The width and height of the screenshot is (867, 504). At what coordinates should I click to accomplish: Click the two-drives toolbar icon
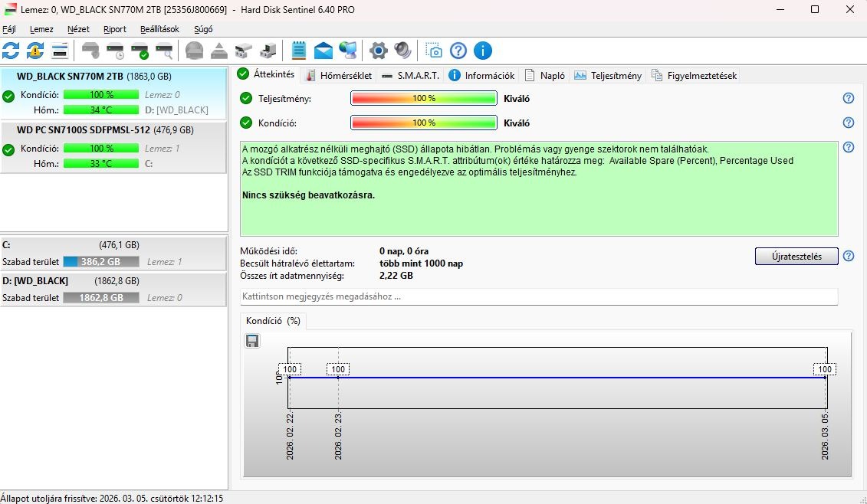tap(243, 51)
